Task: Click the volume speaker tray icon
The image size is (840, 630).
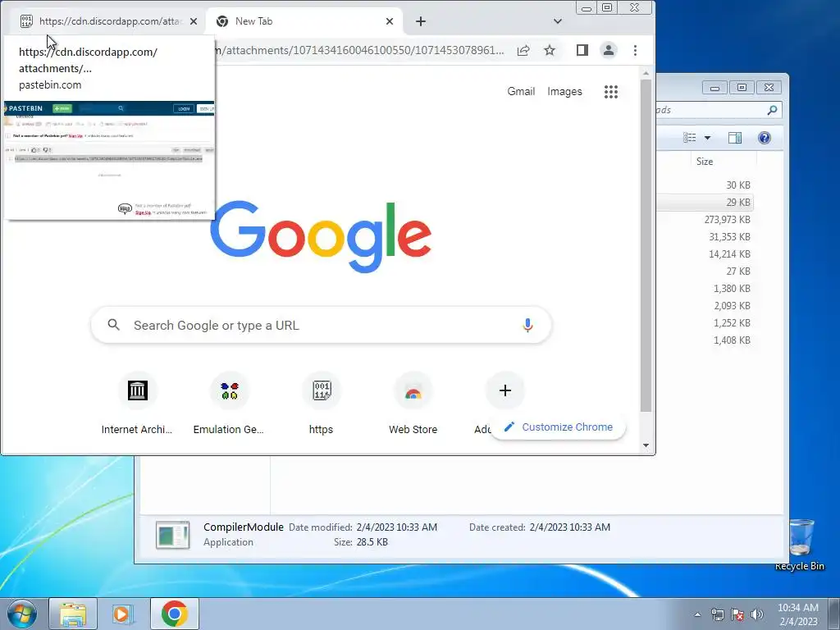Action: [x=756, y=614]
